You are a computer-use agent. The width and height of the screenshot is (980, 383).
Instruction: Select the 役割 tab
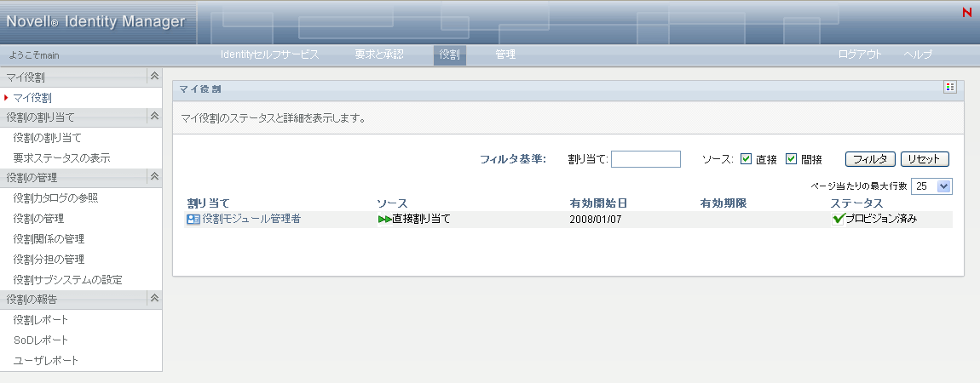click(x=449, y=54)
